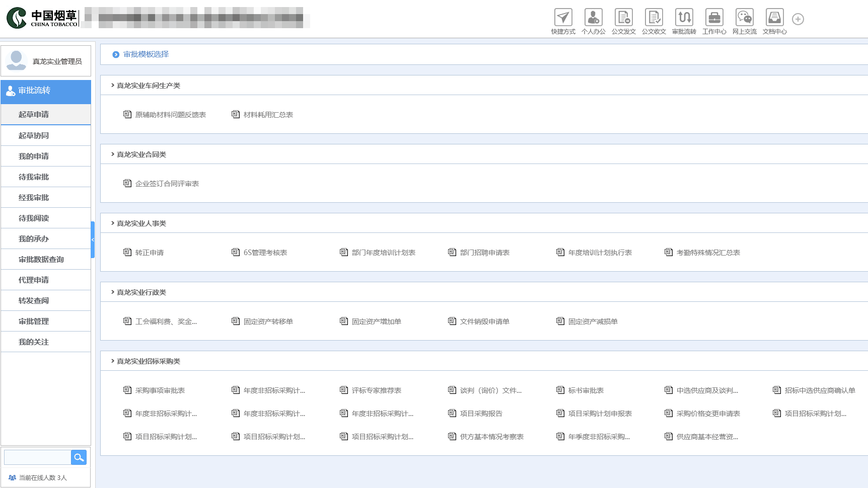Click the plus icon to add shortcut
This screenshot has width=868, height=488.
click(x=798, y=19)
